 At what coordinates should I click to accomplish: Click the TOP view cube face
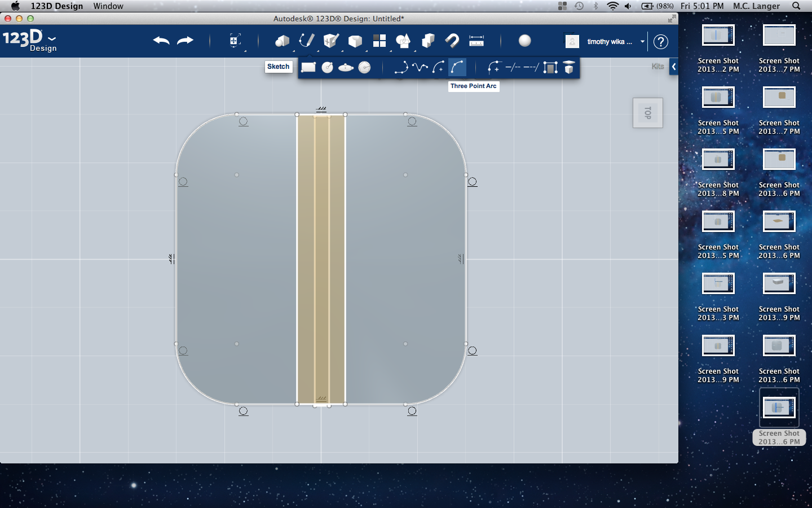click(648, 113)
